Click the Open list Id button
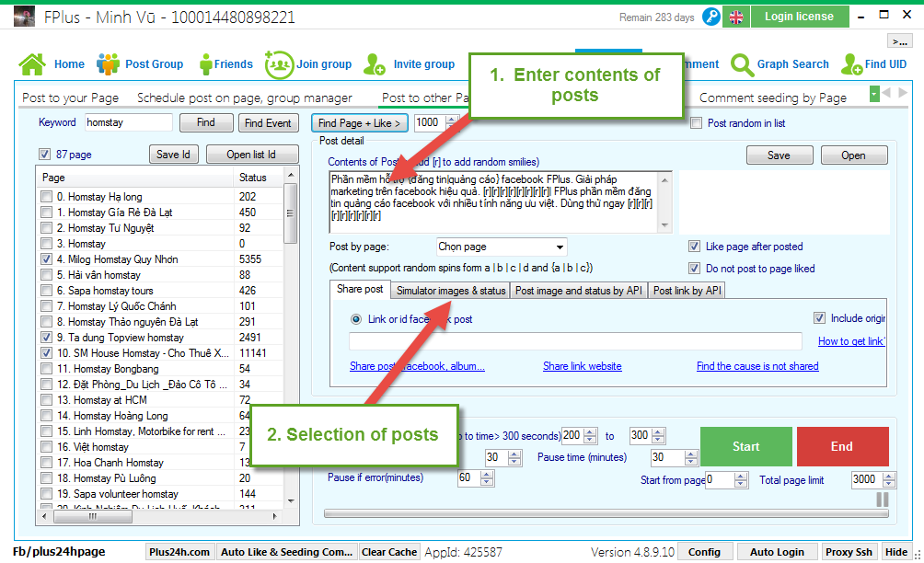The image size is (924, 563). [x=251, y=155]
